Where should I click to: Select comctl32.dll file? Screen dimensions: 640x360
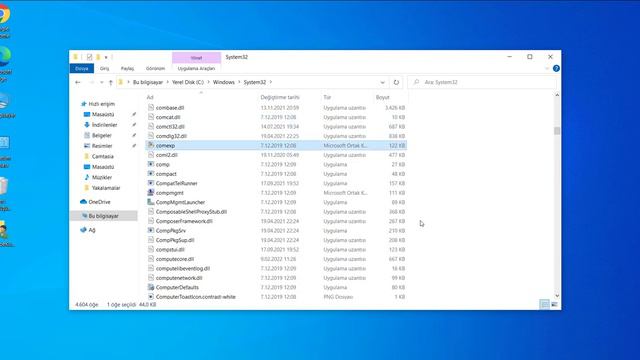tap(170, 127)
